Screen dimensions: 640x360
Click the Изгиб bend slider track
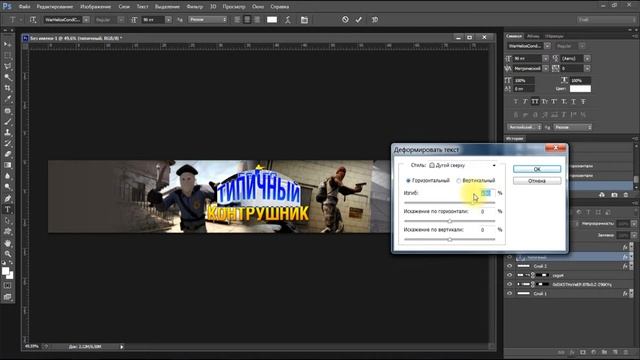[449, 202]
